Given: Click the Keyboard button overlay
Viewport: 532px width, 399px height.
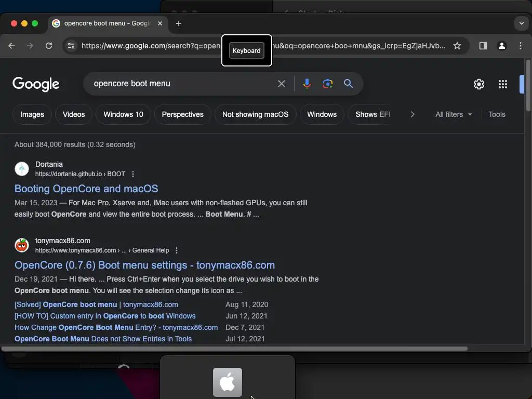Looking at the screenshot, I should (247, 50).
